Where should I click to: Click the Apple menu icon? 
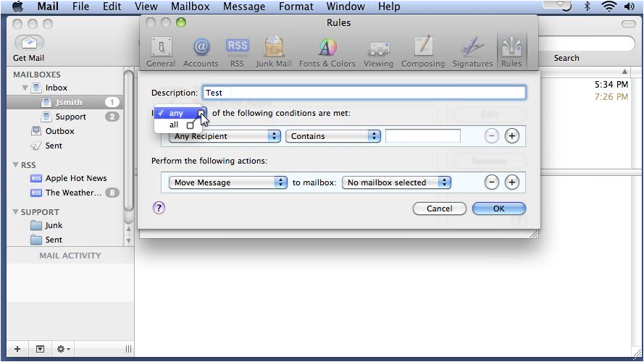point(18,7)
